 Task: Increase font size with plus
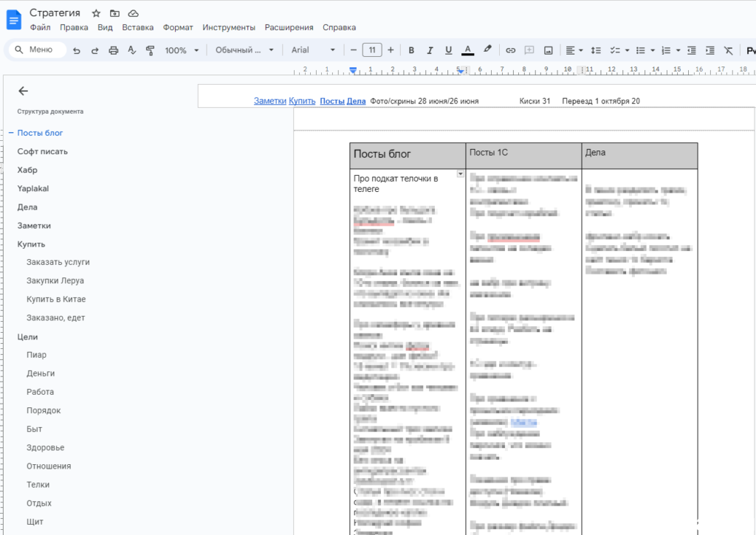(391, 50)
